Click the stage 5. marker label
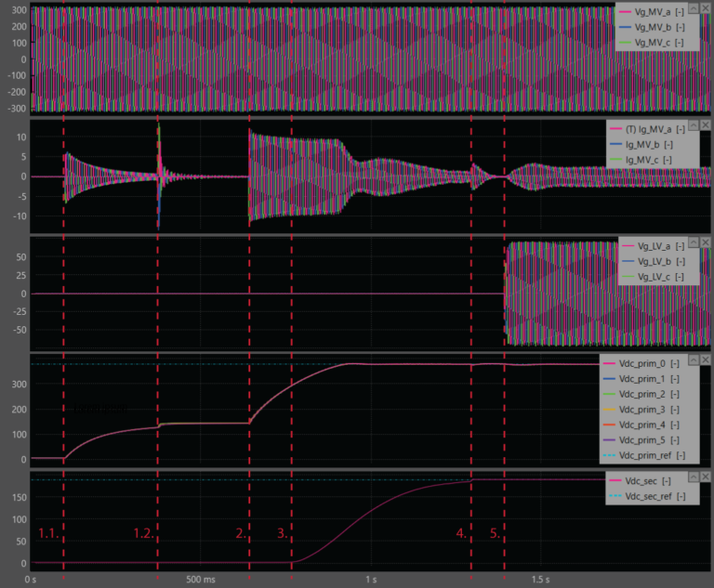The image size is (714, 588). tap(495, 533)
